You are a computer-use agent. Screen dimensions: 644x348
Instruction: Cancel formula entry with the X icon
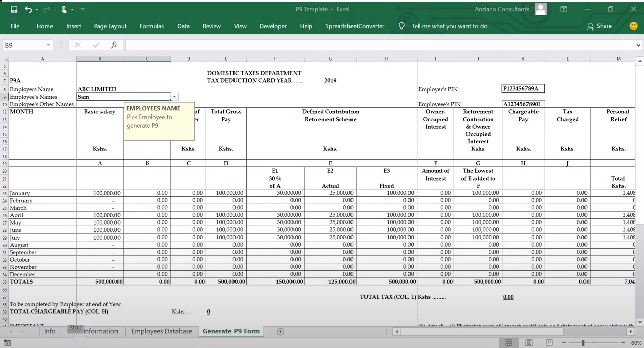78,45
